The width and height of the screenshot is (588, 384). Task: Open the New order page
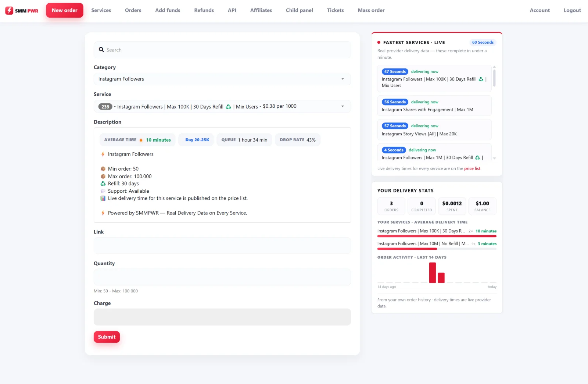(x=65, y=10)
